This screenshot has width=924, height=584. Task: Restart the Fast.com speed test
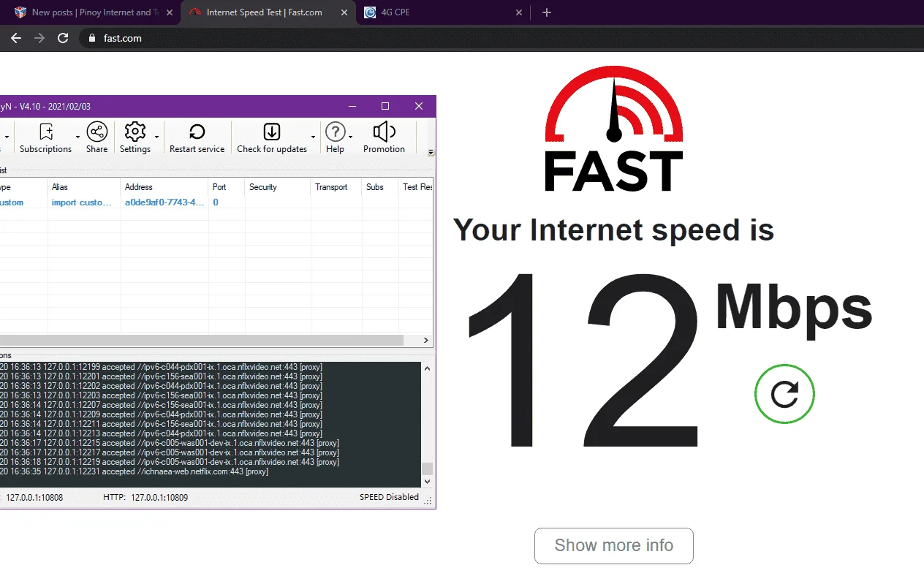pyautogui.click(x=784, y=394)
